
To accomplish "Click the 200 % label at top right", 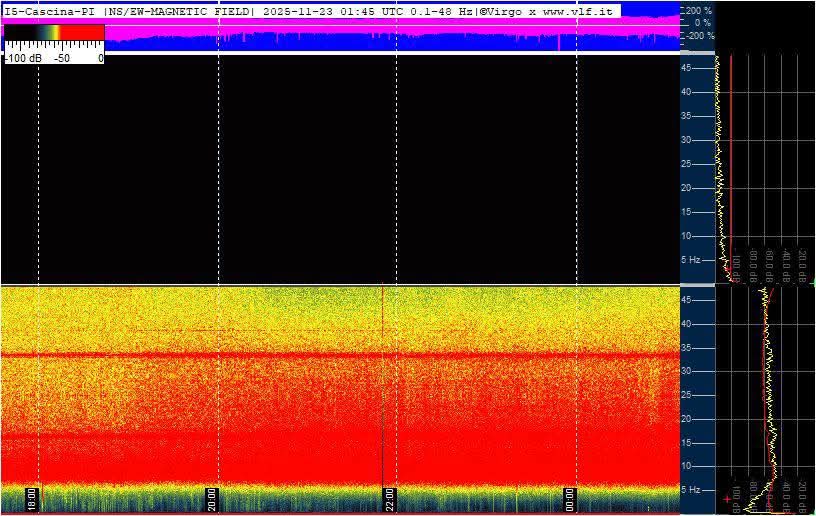I will (698, 10).
